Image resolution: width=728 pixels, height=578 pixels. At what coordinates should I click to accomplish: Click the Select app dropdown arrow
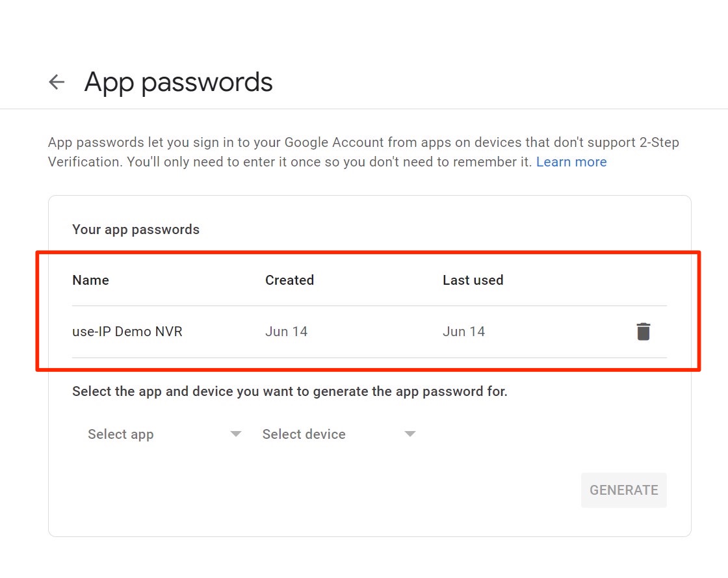236,434
